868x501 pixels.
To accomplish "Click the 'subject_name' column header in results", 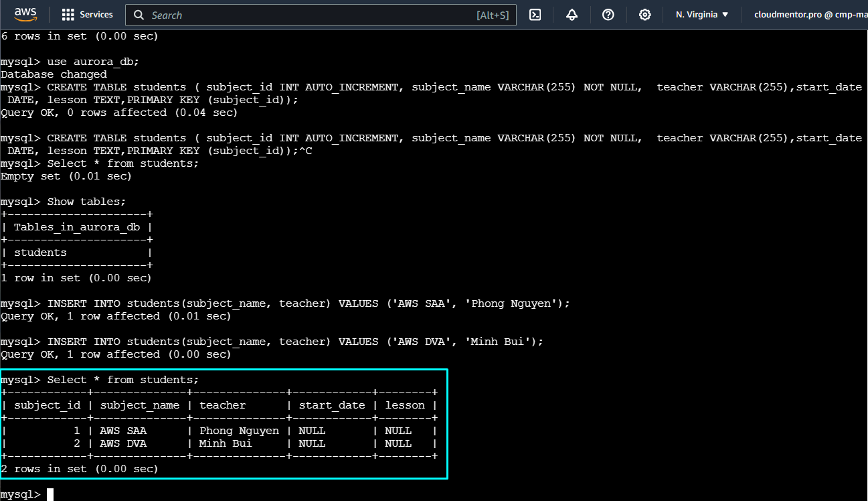I will (140, 405).
